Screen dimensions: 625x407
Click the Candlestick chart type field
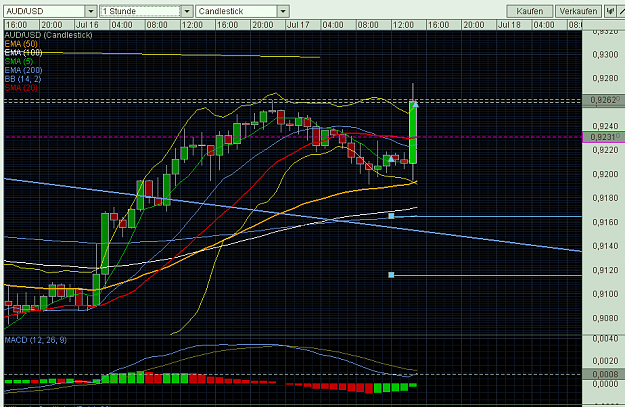[x=237, y=11]
